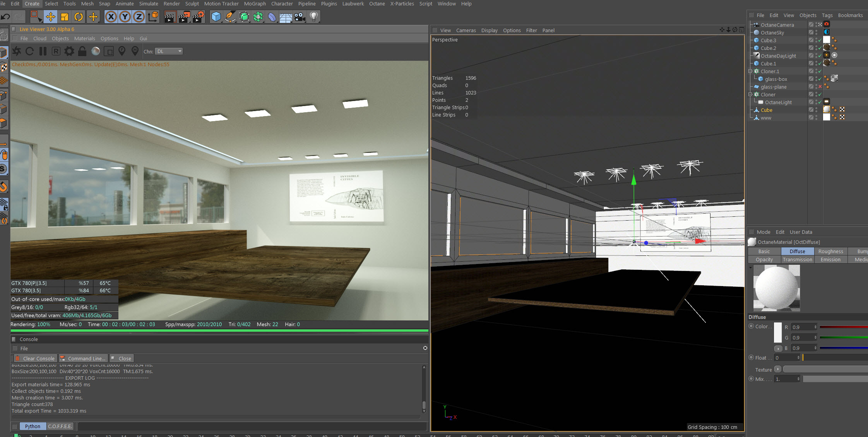Toggle glass-plane red X enable mark
Viewport: 868px width, 437px height.
(x=820, y=87)
